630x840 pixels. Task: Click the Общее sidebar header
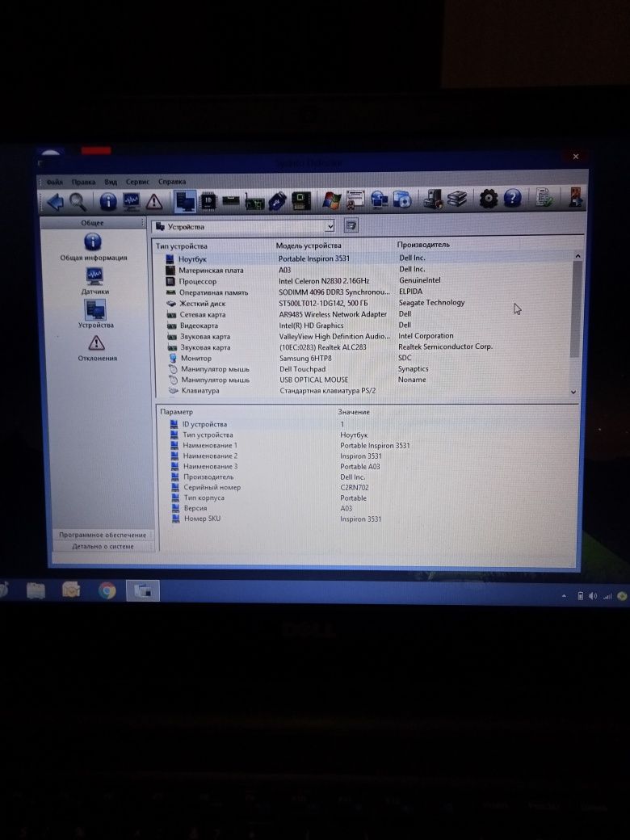93,222
